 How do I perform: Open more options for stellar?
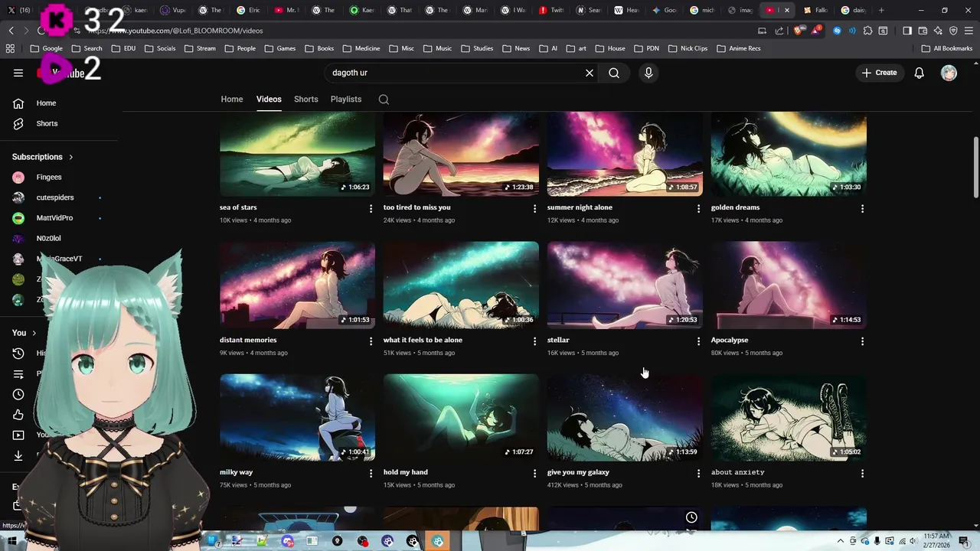coord(698,341)
